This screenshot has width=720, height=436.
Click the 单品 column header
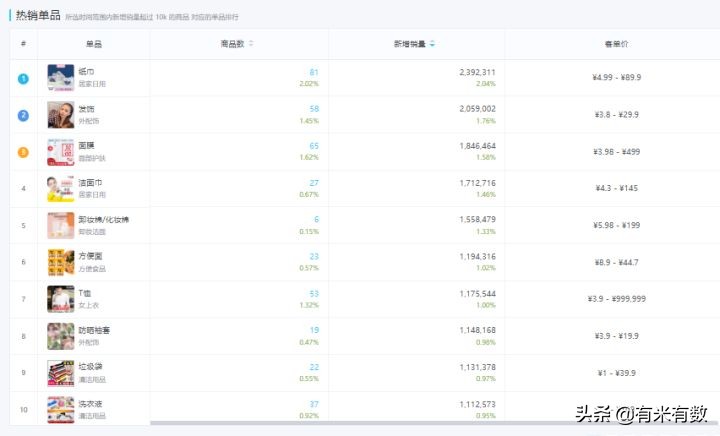[94, 44]
